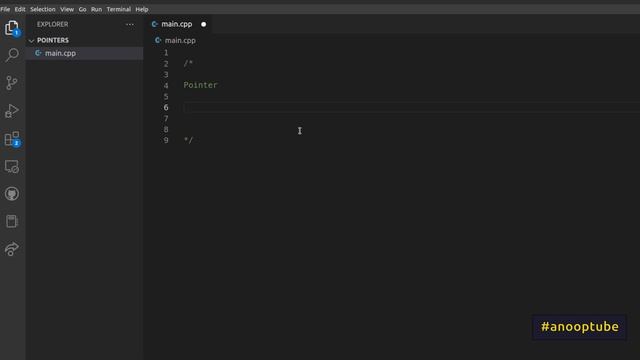Open the View menu
Screen dimensions: 640x360
point(67,9)
